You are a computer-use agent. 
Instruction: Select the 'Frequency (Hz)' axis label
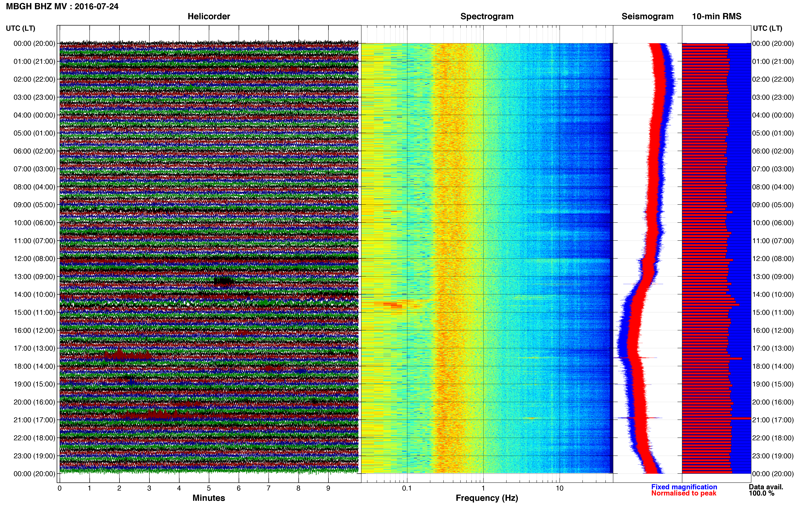point(487,498)
